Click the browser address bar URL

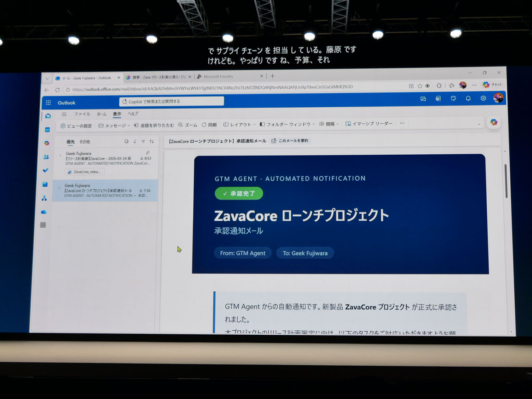click(213, 87)
